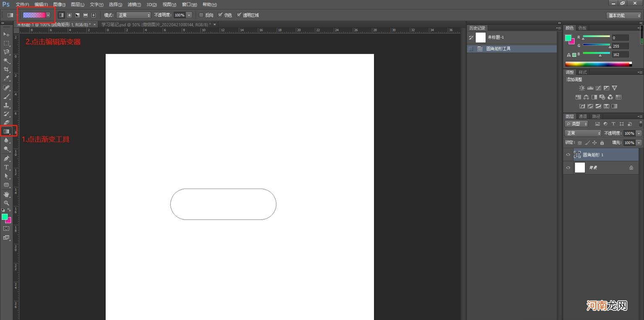
Task: Add a Levels adjustment
Action: (x=590, y=88)
